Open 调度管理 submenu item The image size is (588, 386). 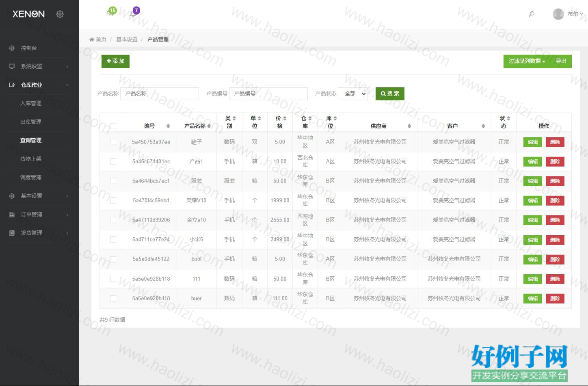[31, 178]
